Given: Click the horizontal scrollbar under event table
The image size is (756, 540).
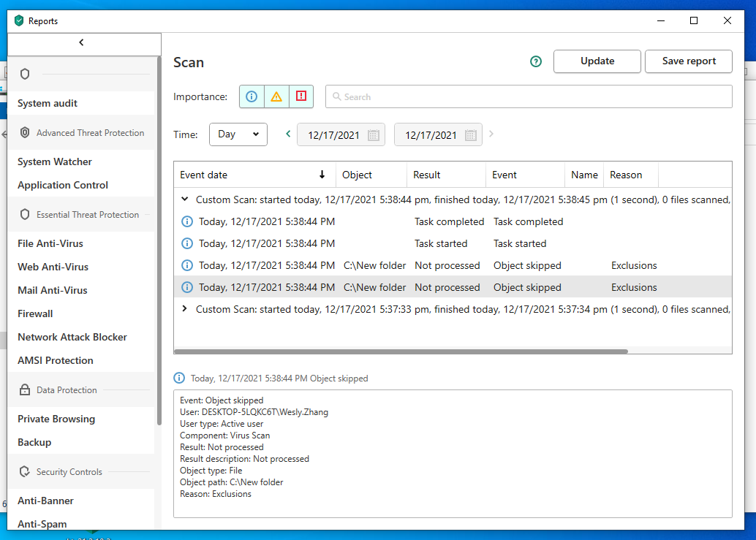Looking at the screenshot, I should [401, 351].
